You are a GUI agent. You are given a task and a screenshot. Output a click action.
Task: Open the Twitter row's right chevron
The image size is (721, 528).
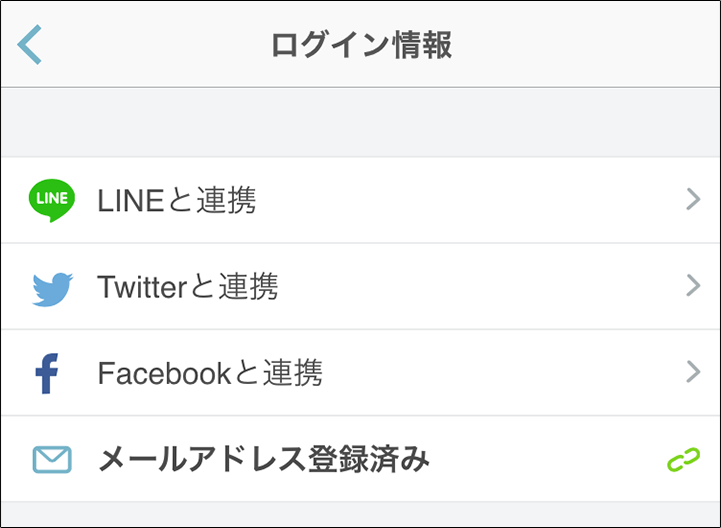693,287
